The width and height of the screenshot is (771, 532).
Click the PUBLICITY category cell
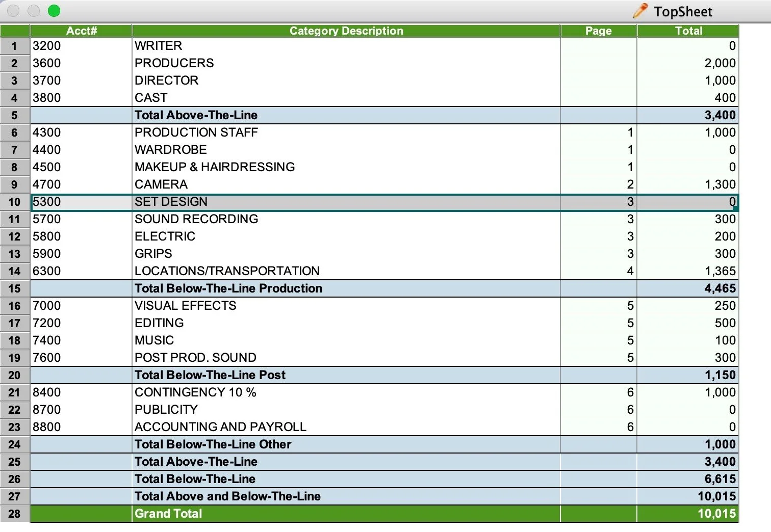point(346,410)
